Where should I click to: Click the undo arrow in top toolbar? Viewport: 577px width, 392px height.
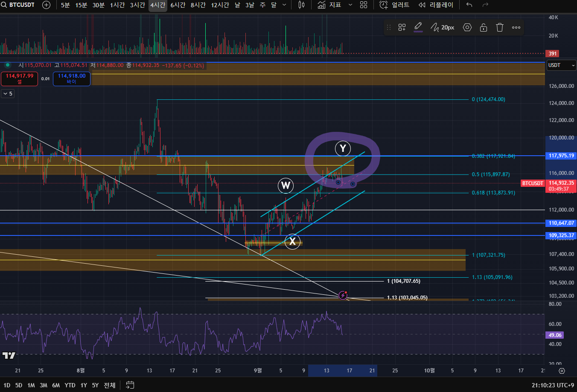coord(469,5)
